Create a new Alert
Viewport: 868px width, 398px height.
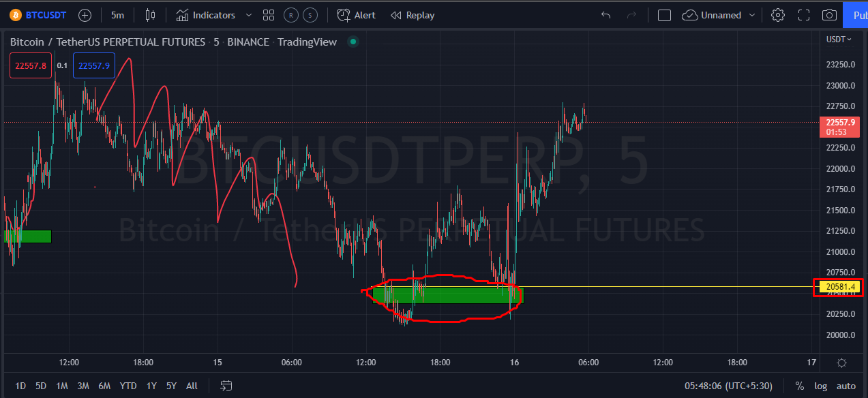point(356,15)
